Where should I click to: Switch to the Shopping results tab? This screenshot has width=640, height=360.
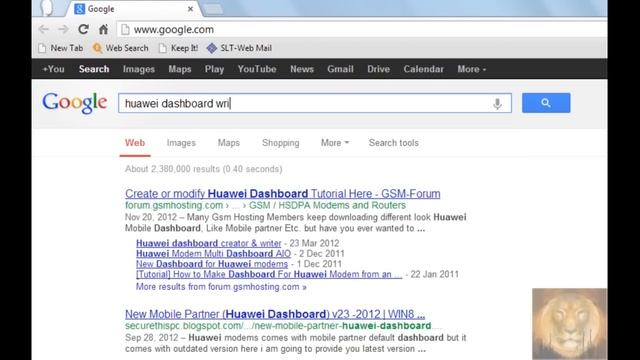click(281, 143)
